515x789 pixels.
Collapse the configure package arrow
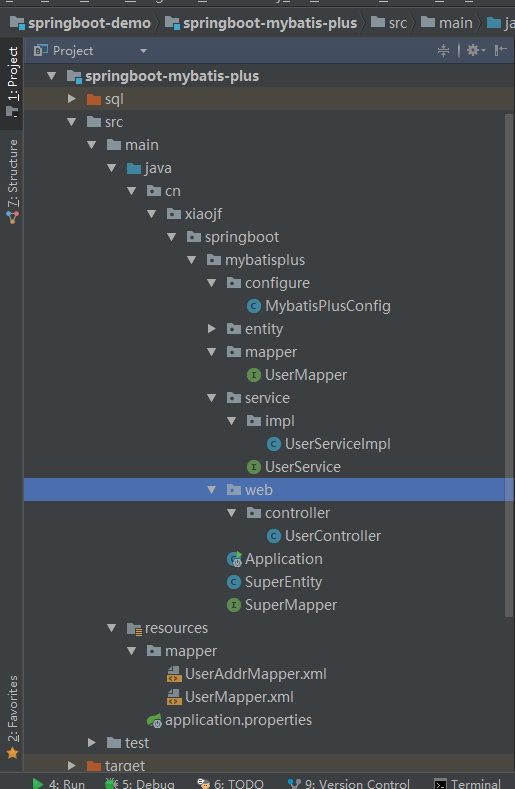[211, 283]
